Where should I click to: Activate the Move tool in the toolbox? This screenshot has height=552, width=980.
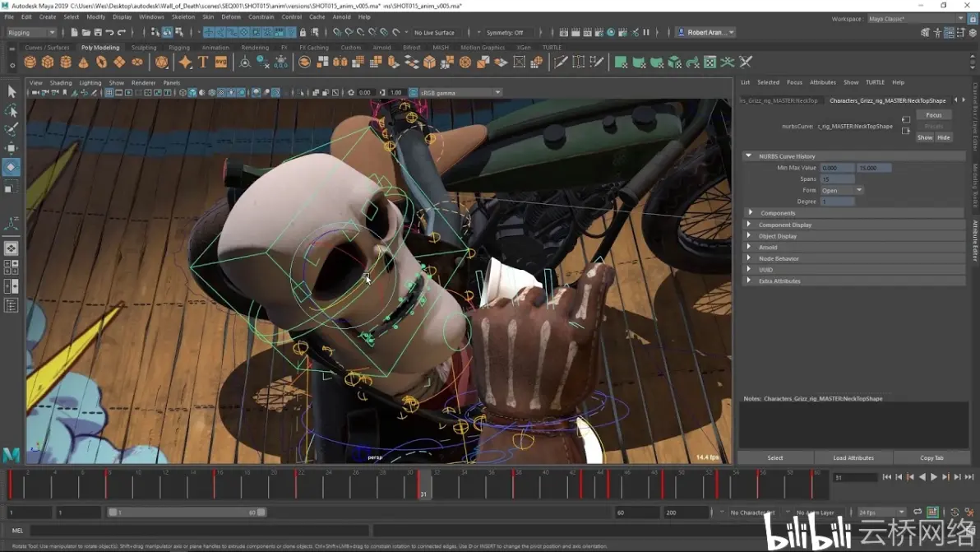point(12,148)
